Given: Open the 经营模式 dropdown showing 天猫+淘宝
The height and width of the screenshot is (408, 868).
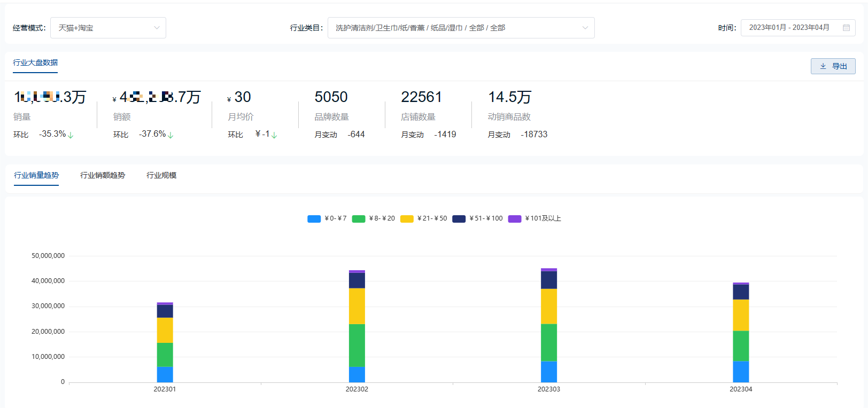Looking at the screenshot, I should (108, 28).
